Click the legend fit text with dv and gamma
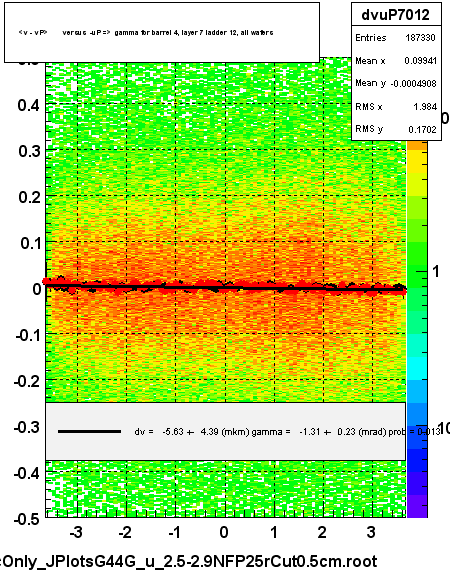Viewport: 450px width, 575px height. click(x=287, y=432)
